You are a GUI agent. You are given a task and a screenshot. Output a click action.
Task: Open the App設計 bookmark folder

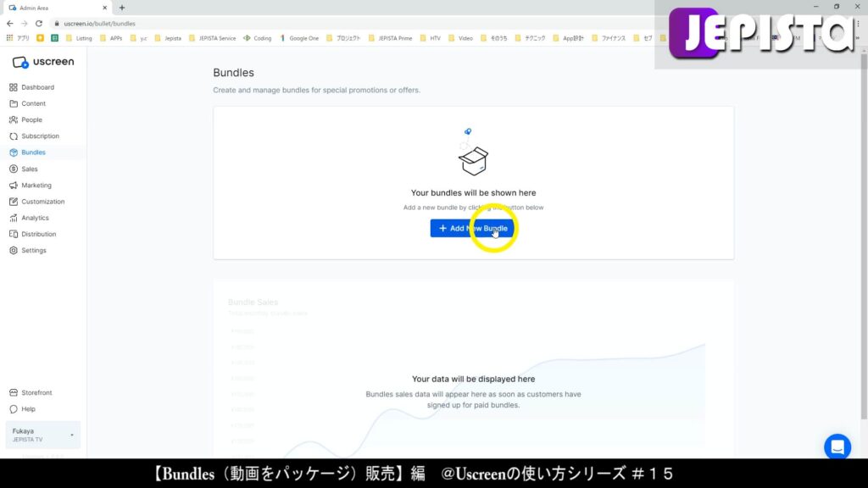tap(568, 38)
